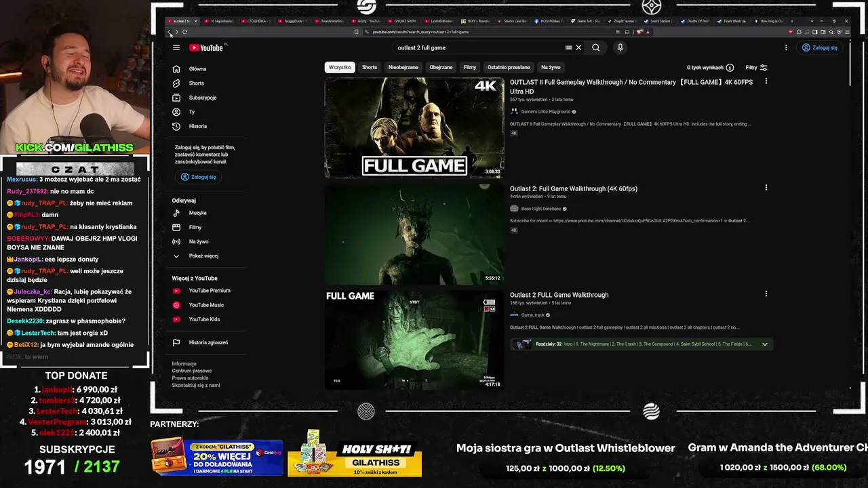Open Game_track channel
This screenshot has height=488, width=868.
532,315
